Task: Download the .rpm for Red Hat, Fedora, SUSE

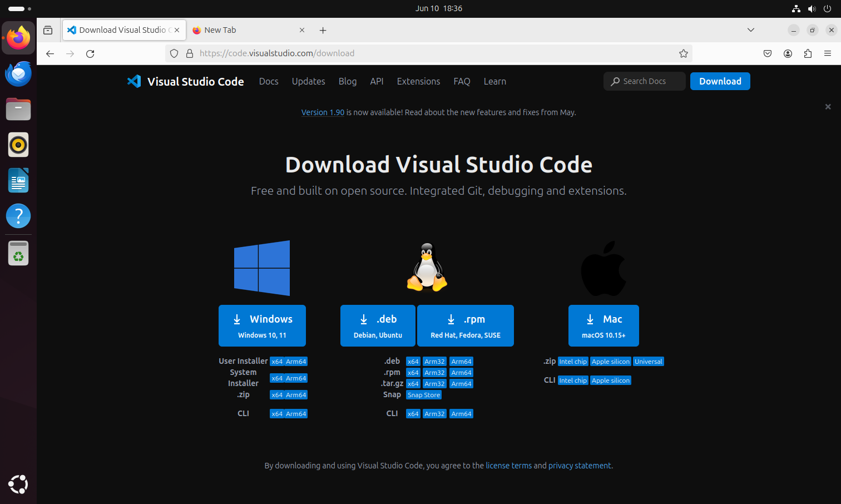Action: click(466, 325)
